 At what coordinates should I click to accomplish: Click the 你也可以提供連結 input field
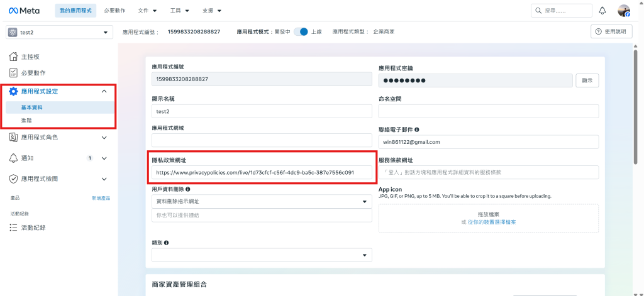click(262, 216)
